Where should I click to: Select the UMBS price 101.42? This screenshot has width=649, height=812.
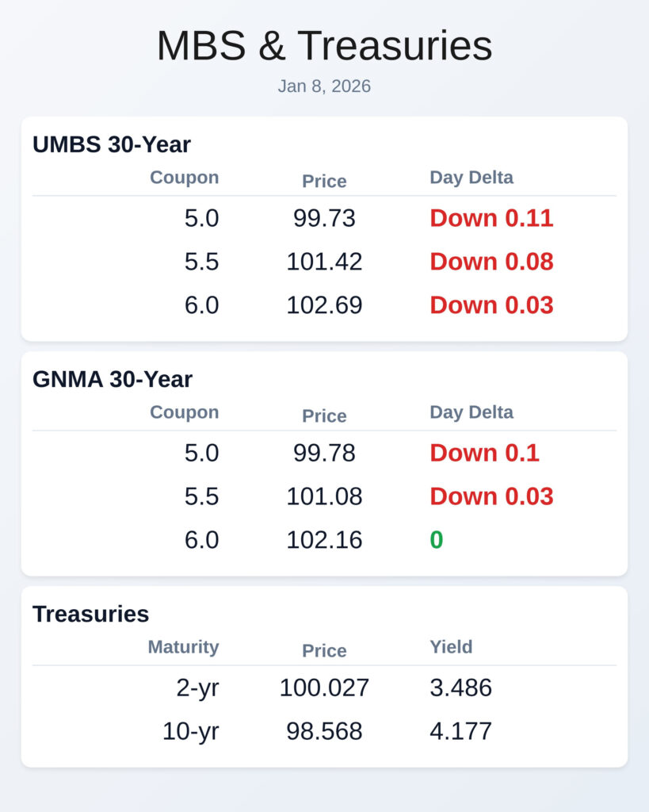[x=324, y=262]
